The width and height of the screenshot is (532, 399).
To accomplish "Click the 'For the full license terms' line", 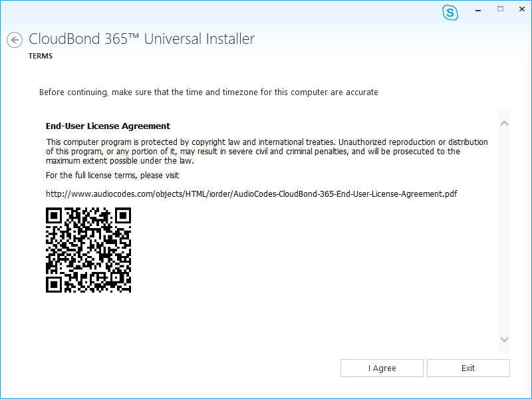I will click(x=112, y=176).
